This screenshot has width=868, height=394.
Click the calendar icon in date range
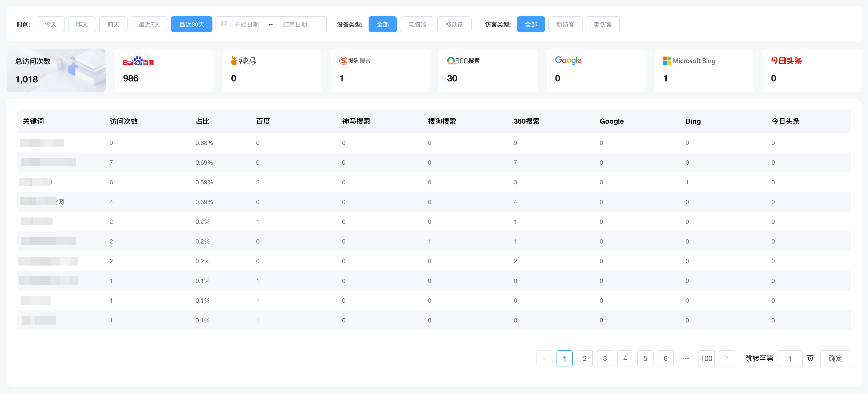[224, 24]
